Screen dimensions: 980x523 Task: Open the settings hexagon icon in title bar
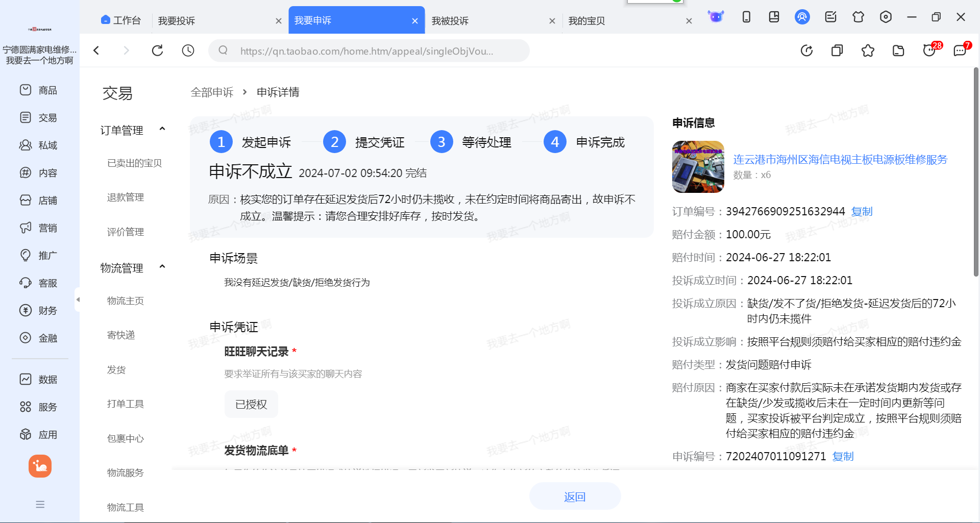coord(886,17)
